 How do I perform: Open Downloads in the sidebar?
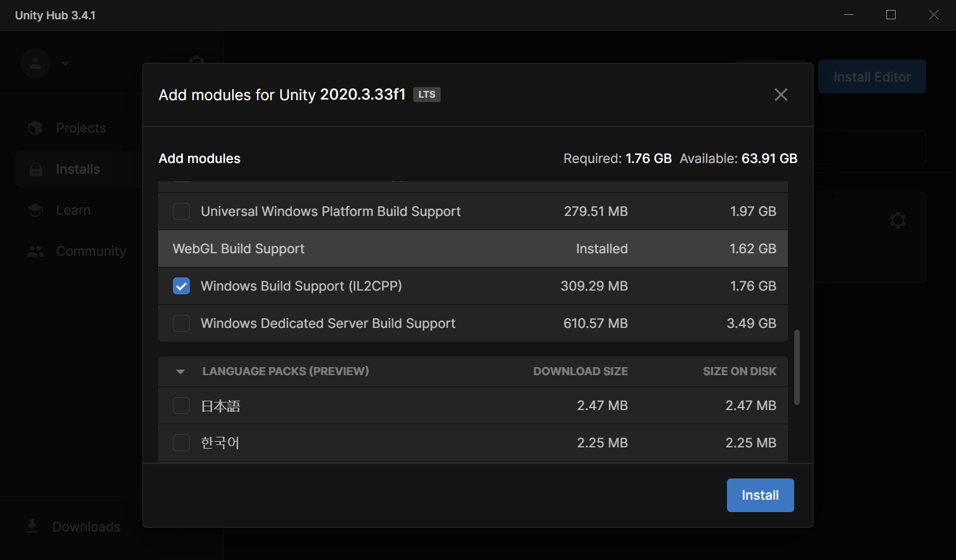(73, 527)
